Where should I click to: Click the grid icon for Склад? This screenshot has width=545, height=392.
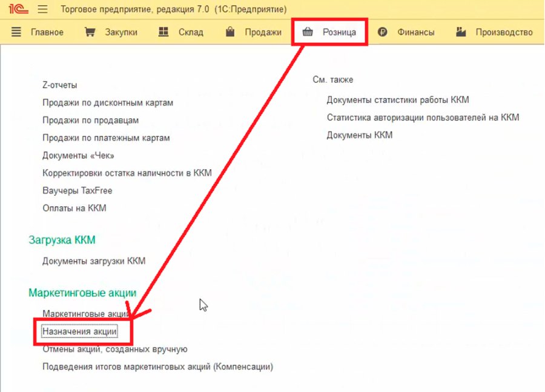(163, 32)
